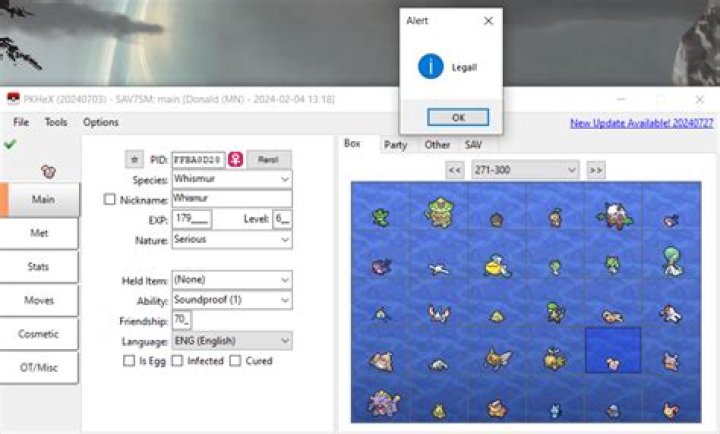Click the green legality checkmark icon
720x434 pixels.
[10, 144]
